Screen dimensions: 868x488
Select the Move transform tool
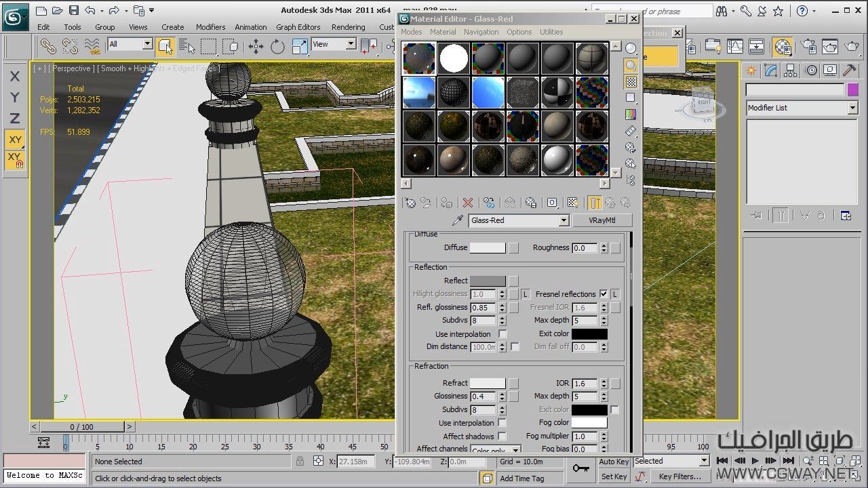pos(256,46)
